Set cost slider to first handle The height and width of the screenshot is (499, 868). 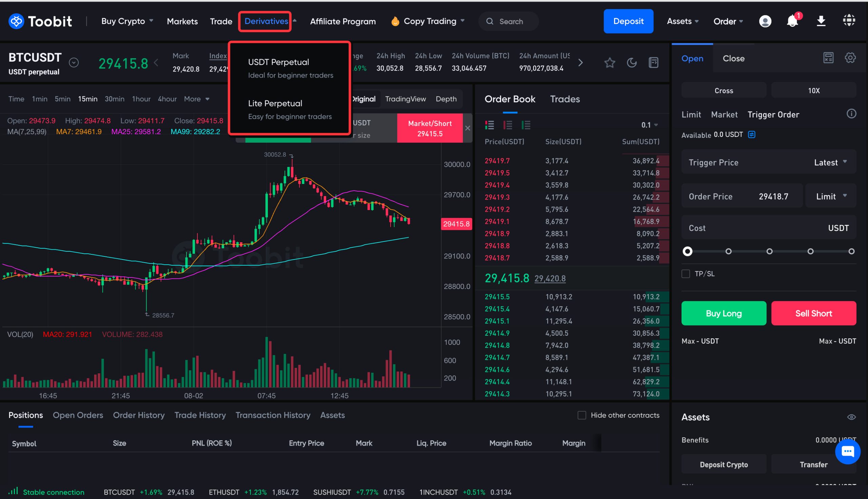coord(687,251)
